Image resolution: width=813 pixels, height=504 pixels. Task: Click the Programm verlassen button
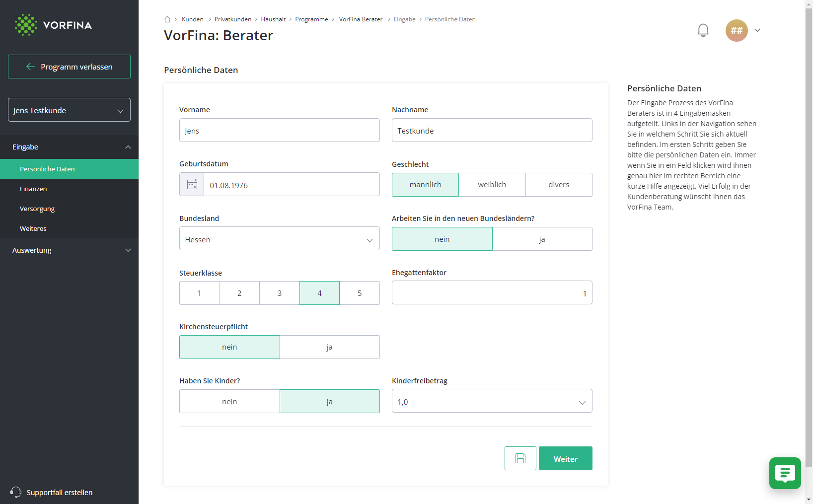point(69,67)
